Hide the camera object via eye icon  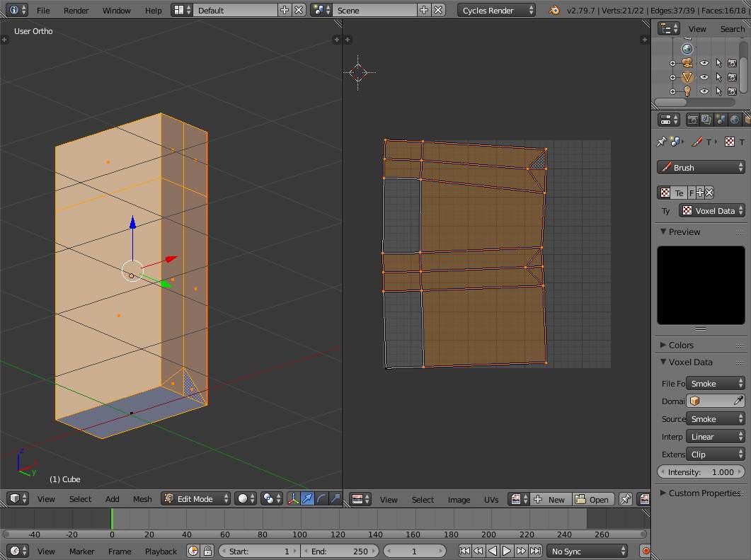(x=704, y=63)
